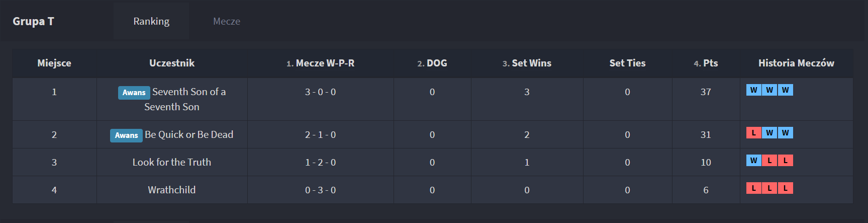
Task: Click first W badge for Seventh Son
Action: 753,90
